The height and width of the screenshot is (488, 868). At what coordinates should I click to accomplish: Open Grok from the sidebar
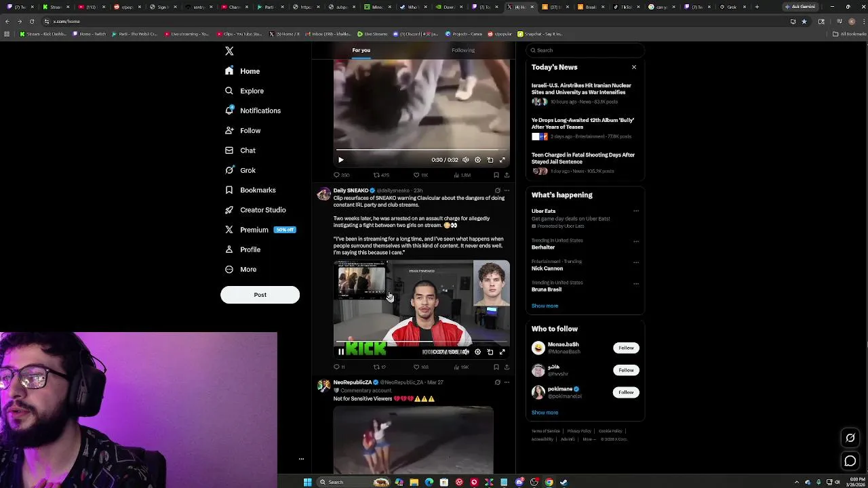tap(240, 170)
